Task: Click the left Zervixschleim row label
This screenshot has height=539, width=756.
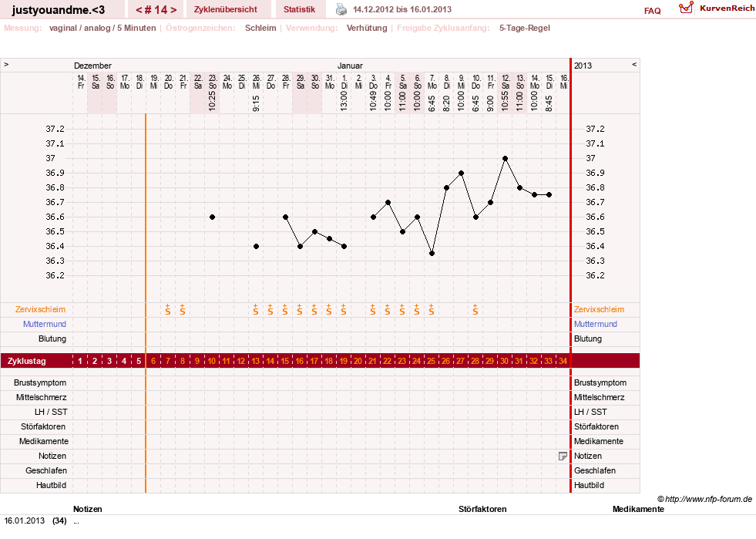Action: (41, 310)
